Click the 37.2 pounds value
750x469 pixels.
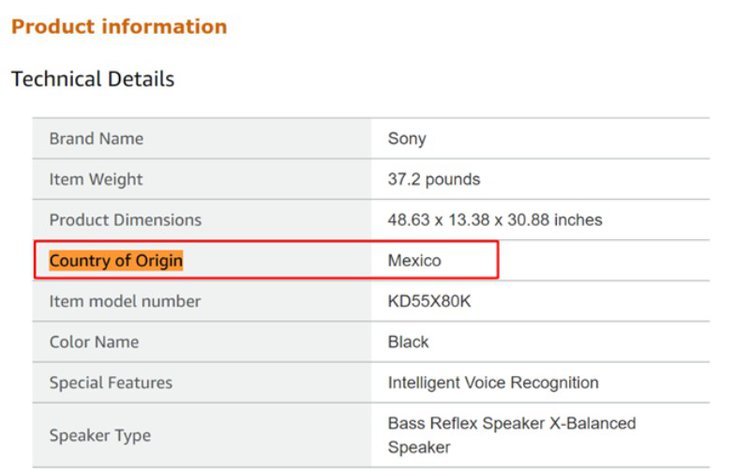click(434, 180)
